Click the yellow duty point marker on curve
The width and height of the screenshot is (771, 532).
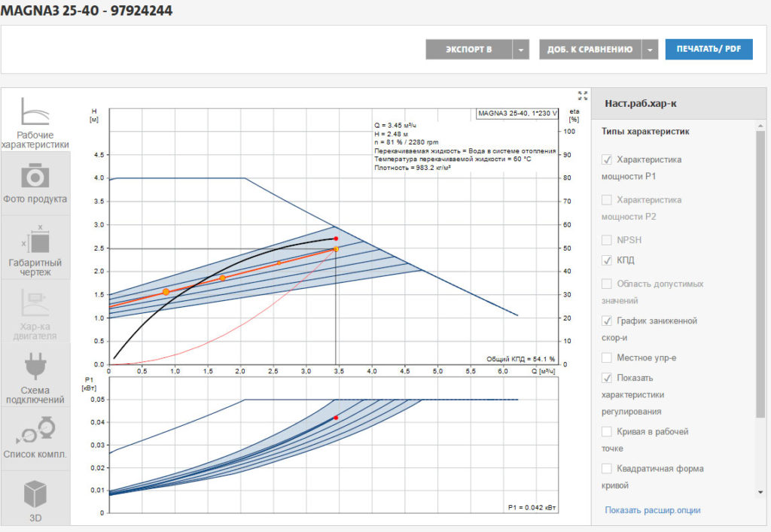coord(336,249)
